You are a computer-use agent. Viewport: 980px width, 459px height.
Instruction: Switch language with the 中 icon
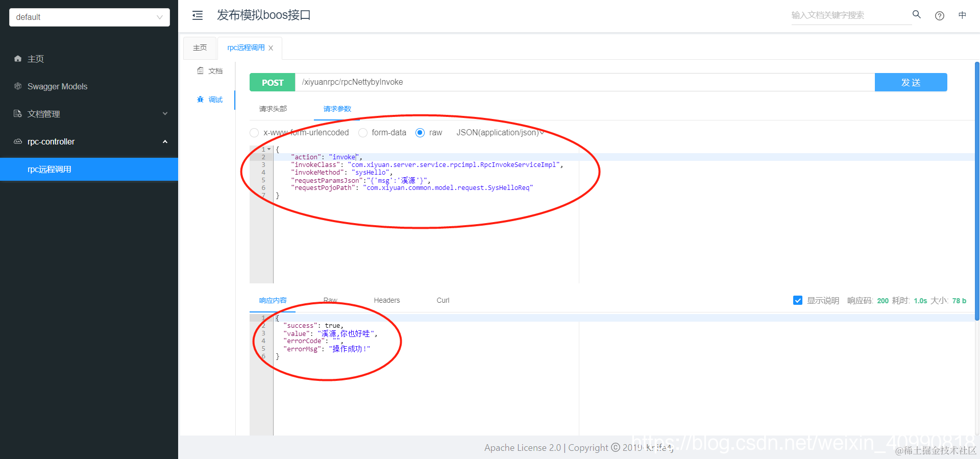(x=962, y=15)
